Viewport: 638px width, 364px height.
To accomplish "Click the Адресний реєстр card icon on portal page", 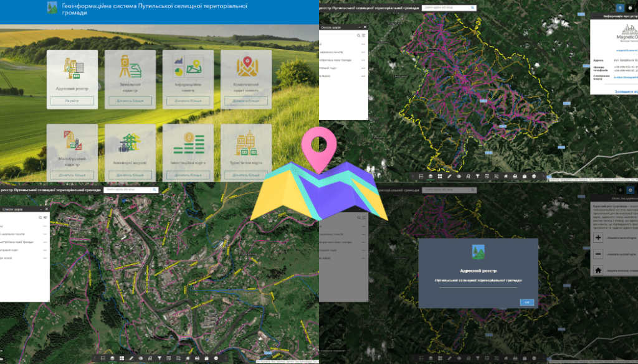I will coord(74,68).
